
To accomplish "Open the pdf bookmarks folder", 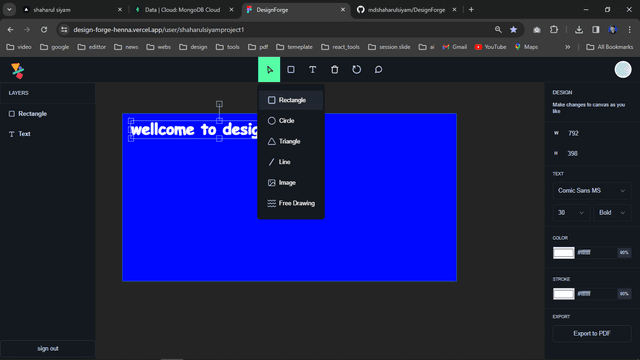I will click(258, 47).
